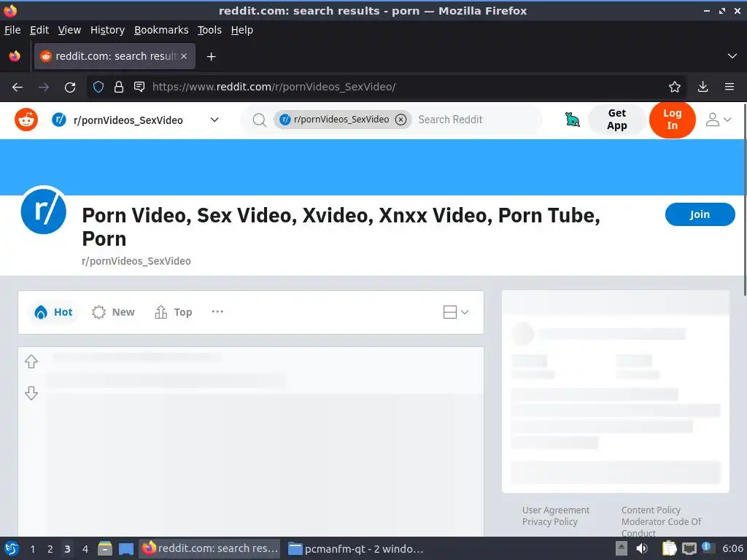This screenshot has width=747, height=560.
Task: Sort posts by Hot
Action: coord(53,312)
